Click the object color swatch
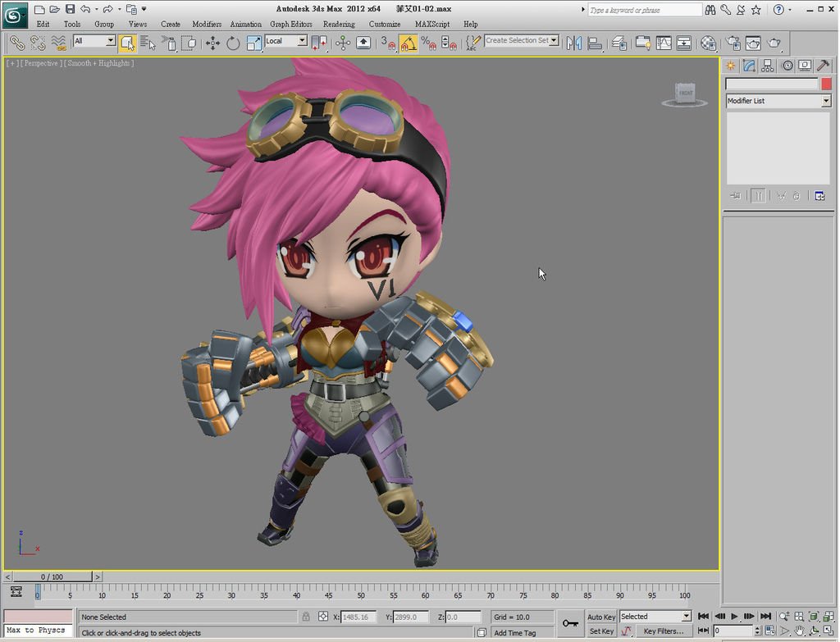 [x=826, y=84]
